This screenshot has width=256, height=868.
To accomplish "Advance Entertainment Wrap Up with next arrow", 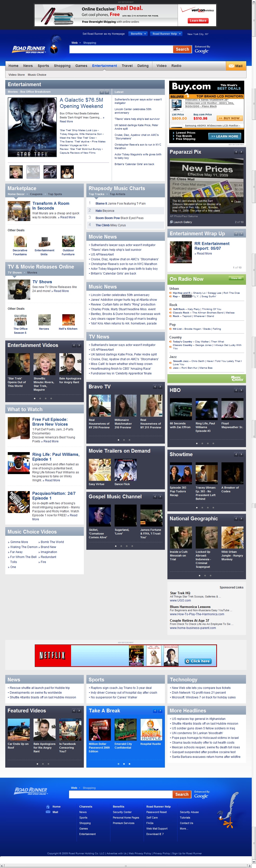I will [241, 234].
